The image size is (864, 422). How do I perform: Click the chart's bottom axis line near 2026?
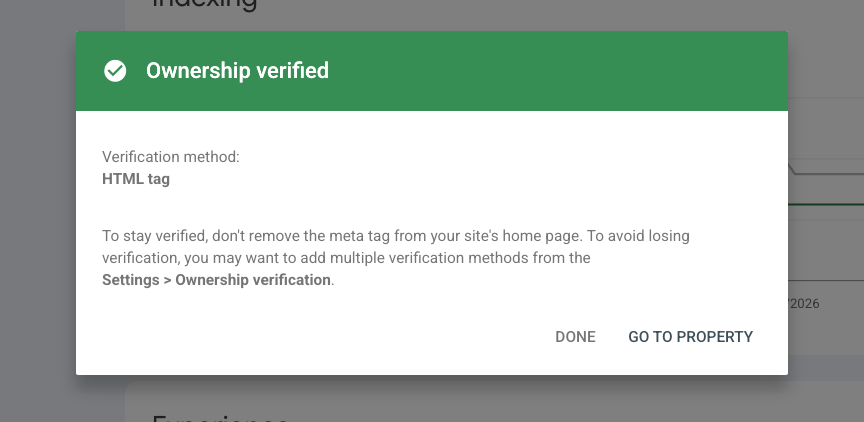coord(826,280)
